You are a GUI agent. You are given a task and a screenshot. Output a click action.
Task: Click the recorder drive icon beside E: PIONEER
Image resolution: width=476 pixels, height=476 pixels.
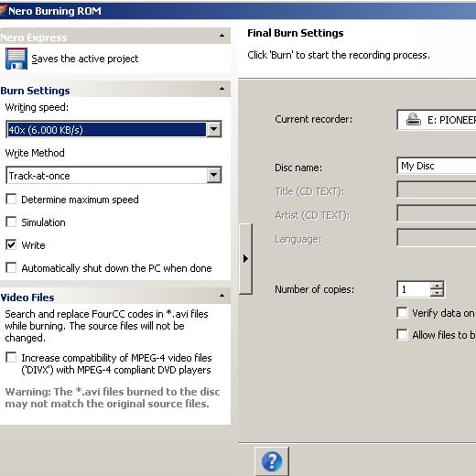click(x=414, y=120)
